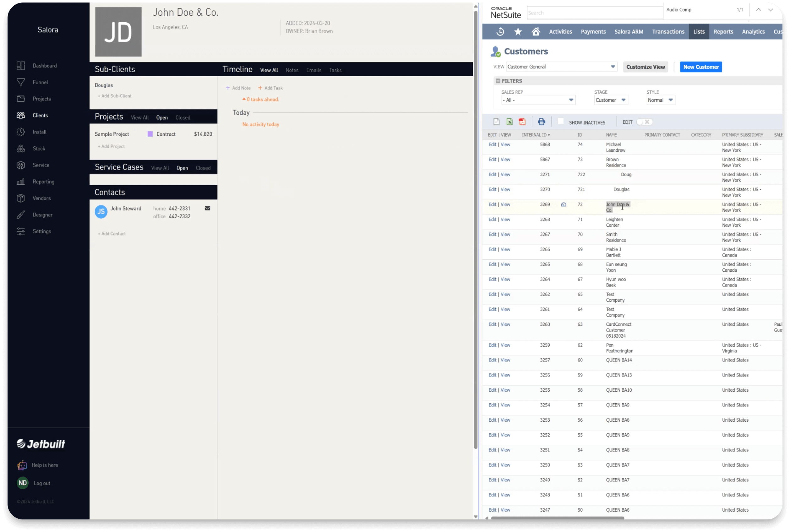The height and width of the screenshot is (532, 790).
Task: Open the Style Normal dropdown
Action: [670, 100]
